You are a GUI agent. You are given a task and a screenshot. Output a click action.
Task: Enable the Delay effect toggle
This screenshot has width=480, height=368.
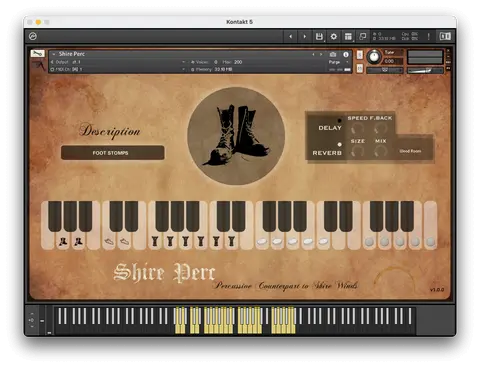tap(339, 120)
